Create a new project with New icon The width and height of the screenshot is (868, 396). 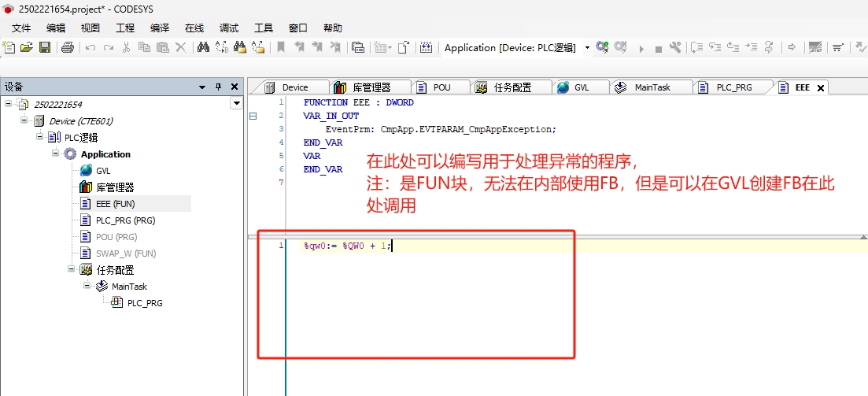tap(9, 48)
